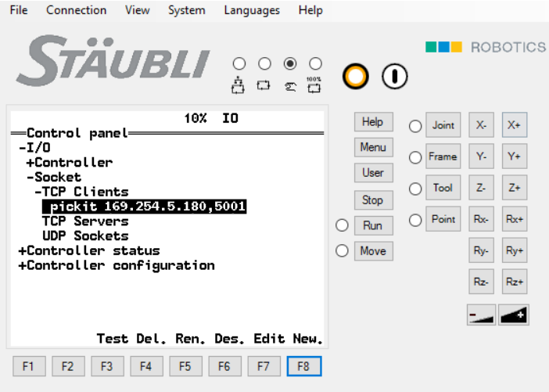The image size is (549, 392).
Task: Increase speed with the plus ramp button
Action: pyautogui.click(x=514, y=315)
